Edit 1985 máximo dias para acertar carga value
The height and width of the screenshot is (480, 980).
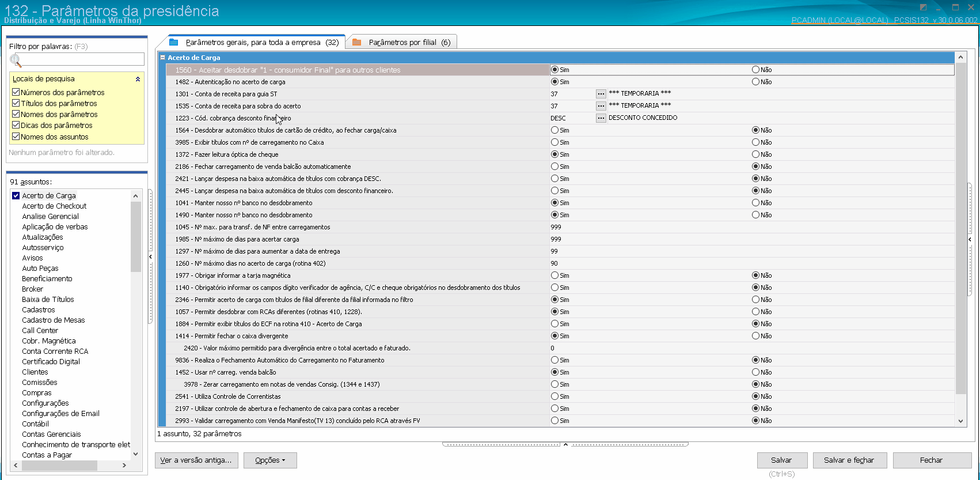(751, 239)
